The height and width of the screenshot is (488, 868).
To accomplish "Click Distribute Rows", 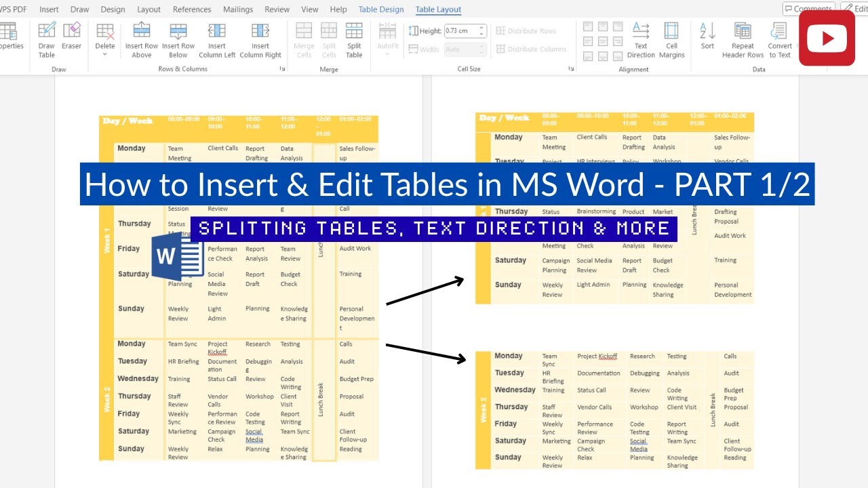I will pyautogui.click(x=526, y=31).
